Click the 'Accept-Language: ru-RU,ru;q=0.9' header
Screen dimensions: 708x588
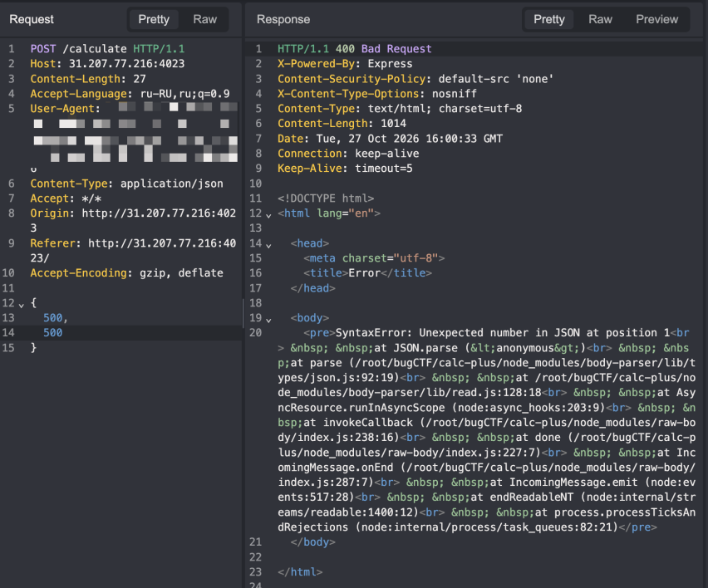tap(130, 94)
